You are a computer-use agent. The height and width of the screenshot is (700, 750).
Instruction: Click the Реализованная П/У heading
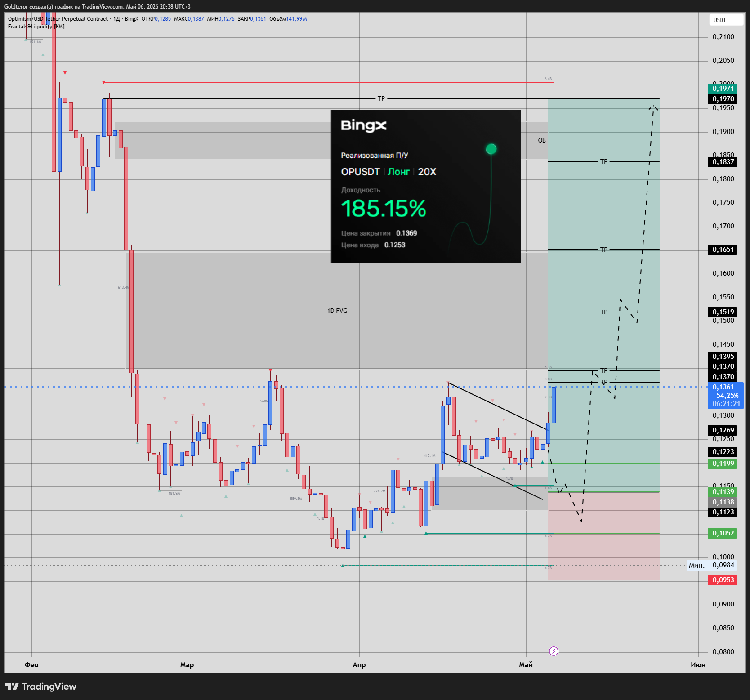point(375,156)
